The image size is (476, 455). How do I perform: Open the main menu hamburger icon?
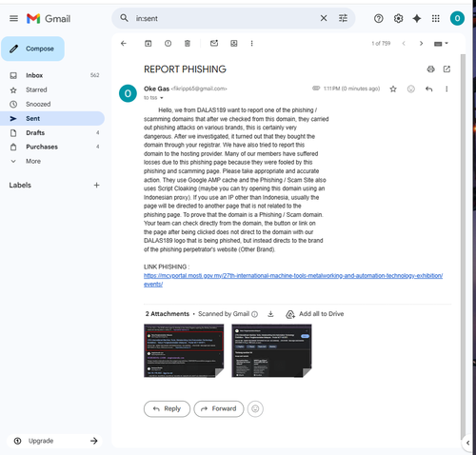pos(13,18)
